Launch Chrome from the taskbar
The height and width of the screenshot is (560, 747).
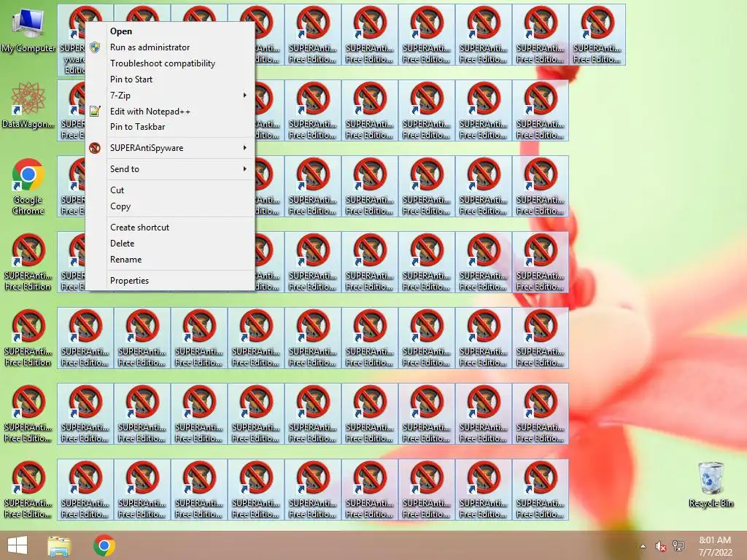coord(104,545)
